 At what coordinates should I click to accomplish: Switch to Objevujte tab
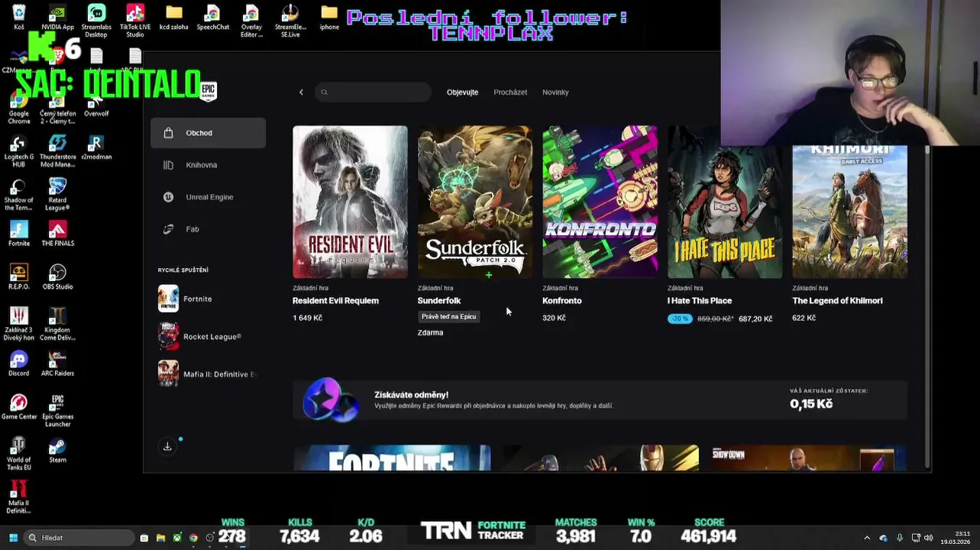462,92
